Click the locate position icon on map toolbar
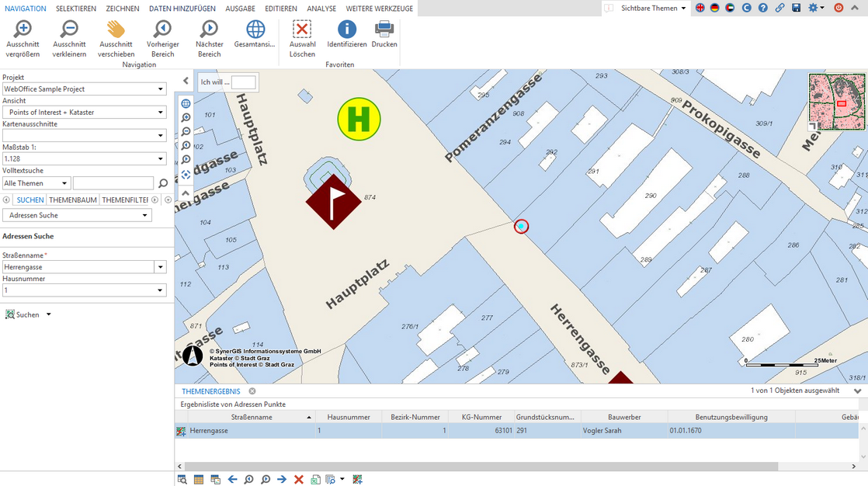868x486 pixels. (x=186, y=174)
